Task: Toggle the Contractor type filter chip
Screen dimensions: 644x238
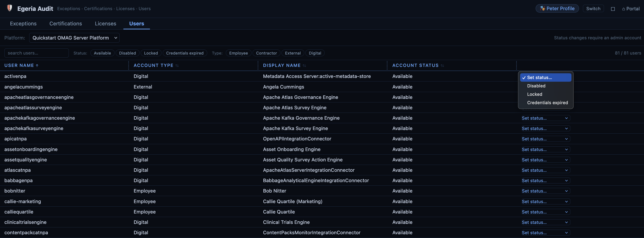Action: 266,53
